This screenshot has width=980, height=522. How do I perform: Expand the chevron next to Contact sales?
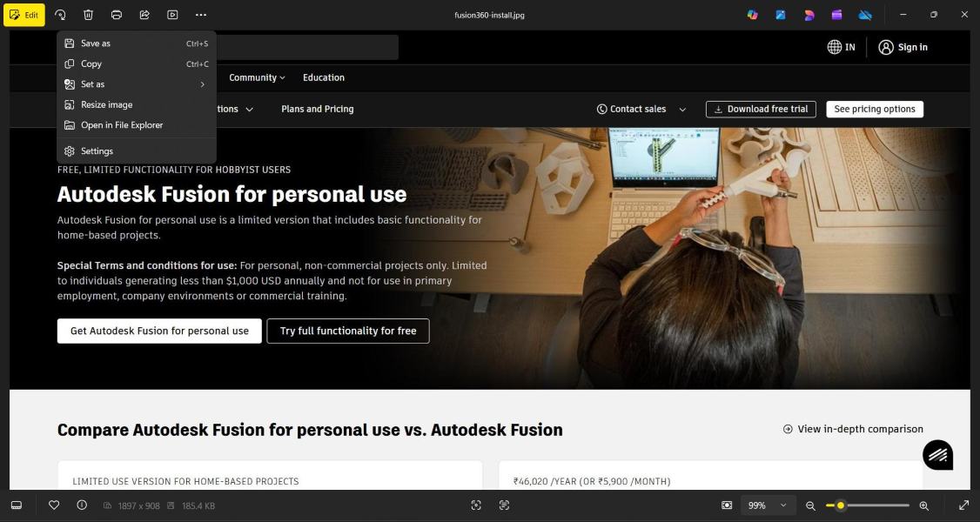pyautogui.click(x=682, y=110)
